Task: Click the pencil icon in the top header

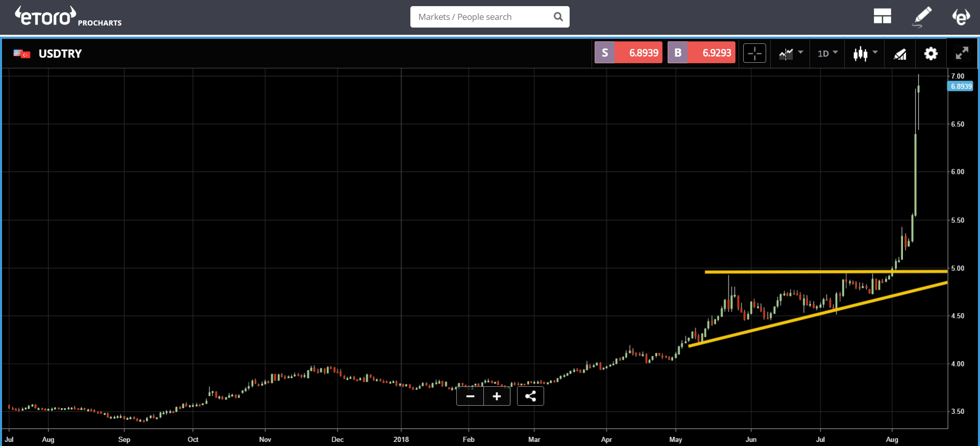Action: click(922, 16)
